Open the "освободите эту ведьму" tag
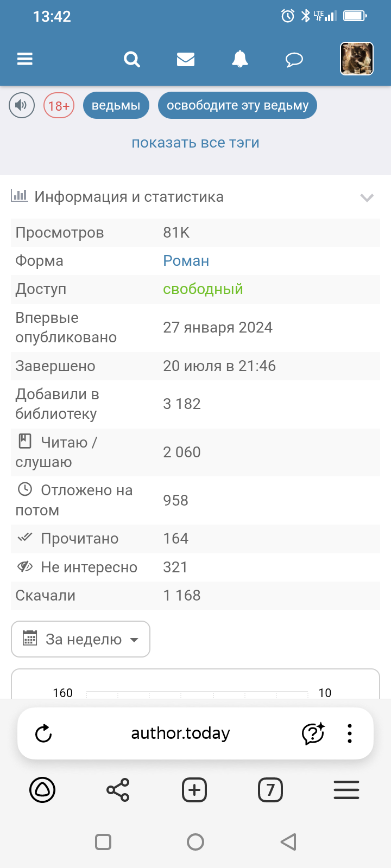 (x=237, y=105)
